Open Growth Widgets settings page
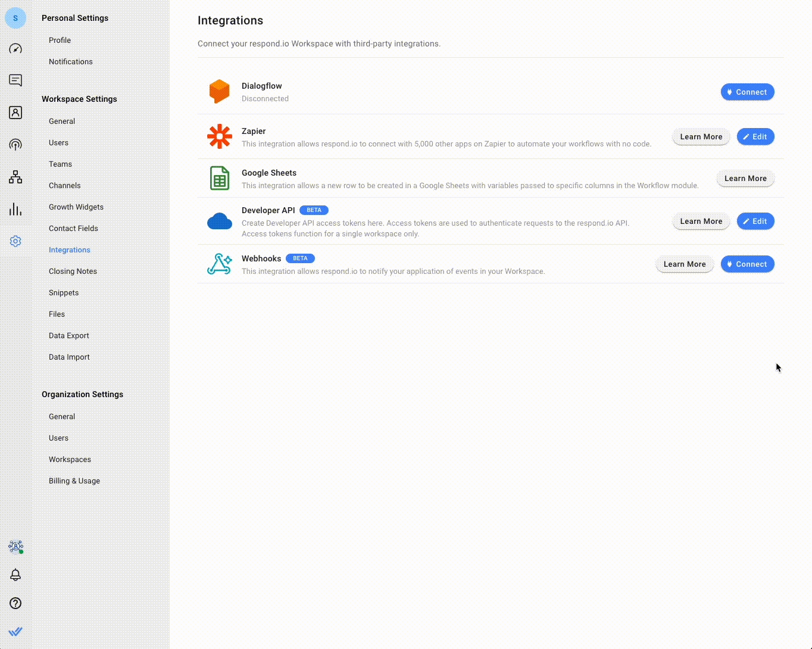This screenshot has height=649, width=812. 76,207
